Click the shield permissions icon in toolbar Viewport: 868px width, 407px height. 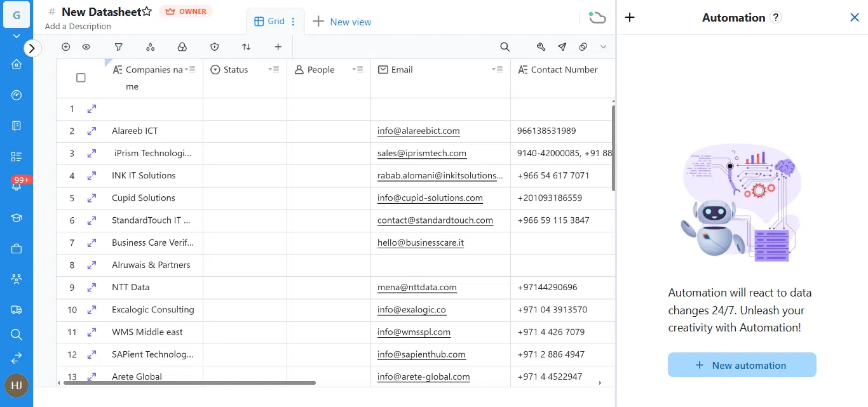[x=214, y=47]
